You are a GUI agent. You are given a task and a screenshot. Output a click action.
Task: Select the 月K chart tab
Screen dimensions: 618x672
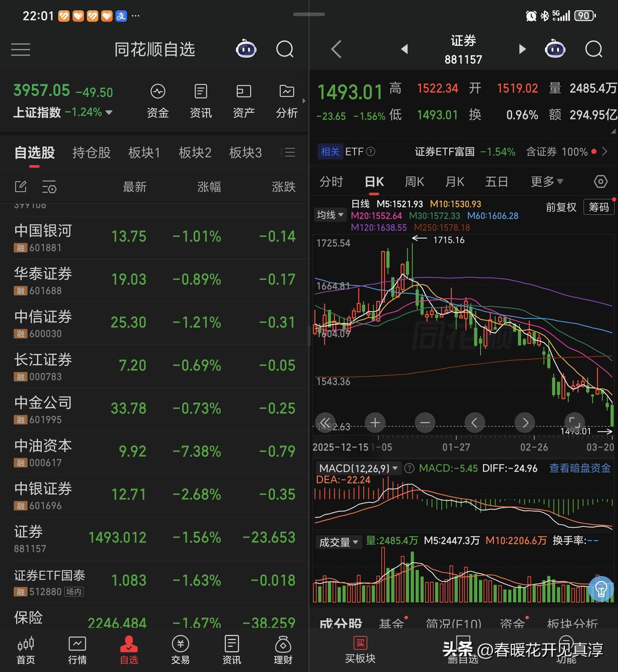point(454,182)
